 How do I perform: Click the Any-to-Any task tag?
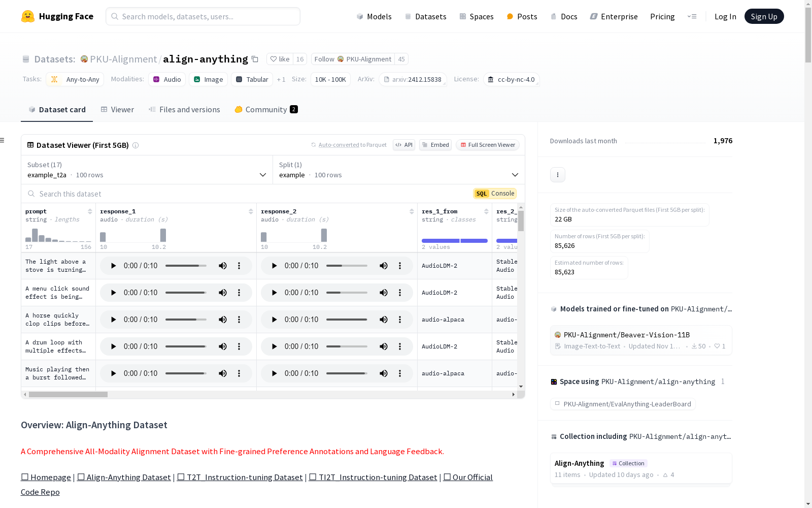click(75, 80)
